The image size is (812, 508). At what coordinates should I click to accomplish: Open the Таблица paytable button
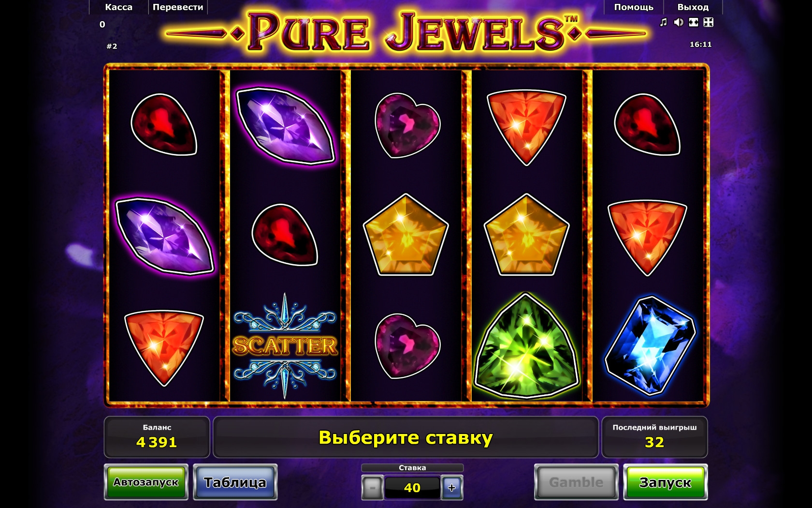(x=235, y=482)
